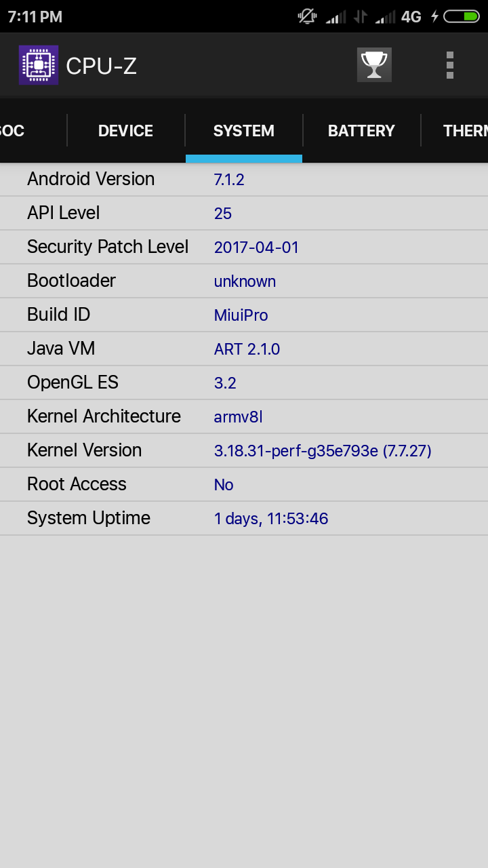
Task: Select the MiuiPro build value
Action: click(x=241, y=315)
